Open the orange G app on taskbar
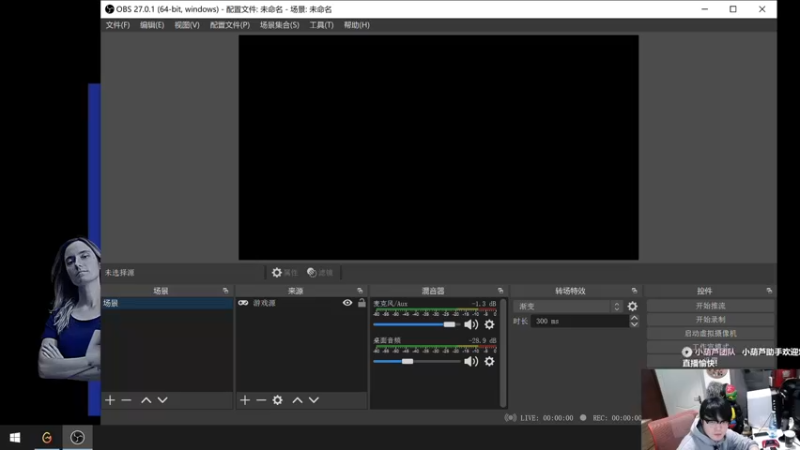 point(47,438)
